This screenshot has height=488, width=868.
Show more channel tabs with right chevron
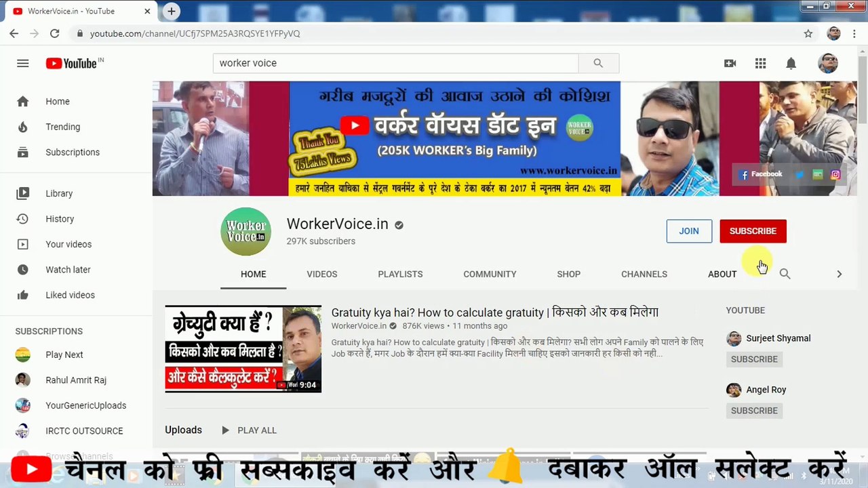(839, 274)
